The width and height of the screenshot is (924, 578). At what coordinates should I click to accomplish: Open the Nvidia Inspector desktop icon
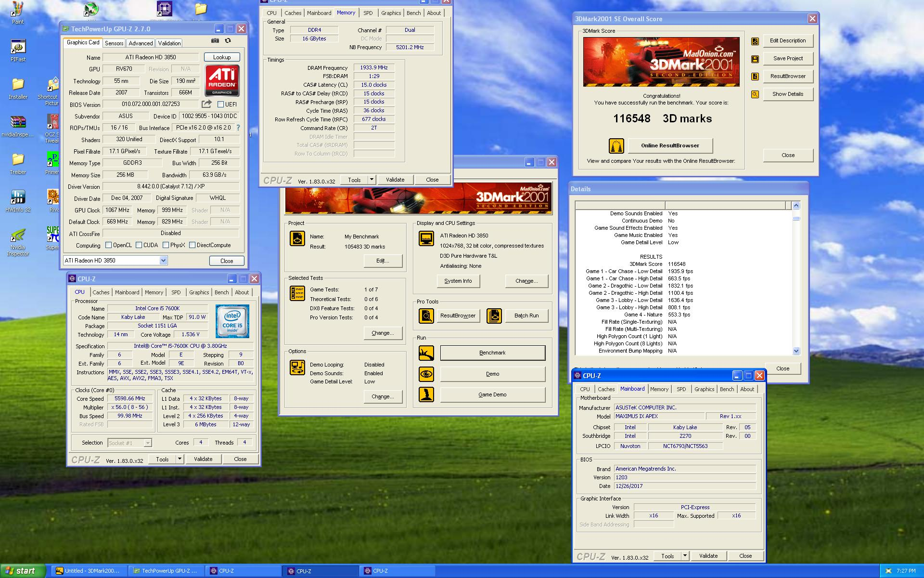(x=18, y=242)
